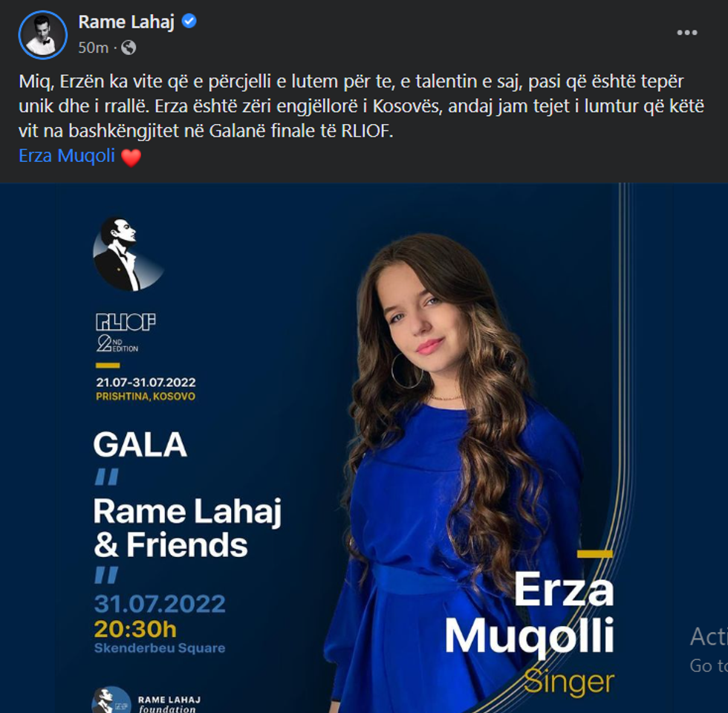Open Rame Lahaj's profile picture
Image resolution: width=728 pixels, height=713 pixels.
tap(43, 35)
